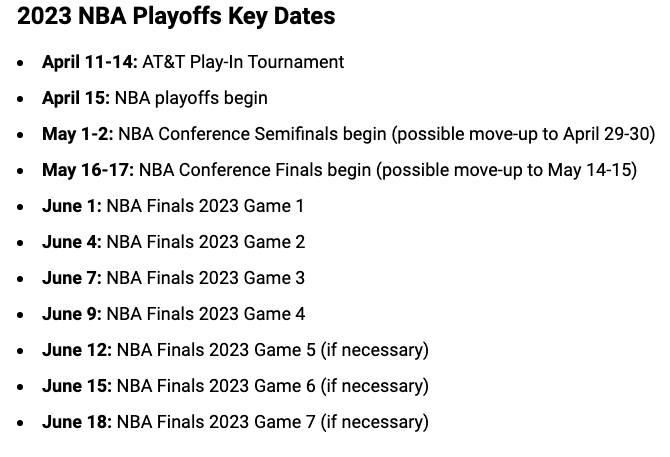Viewport: 670px width, 457px height.
Task: Click the June 12 bold date
Action: [x=77, y=350]
